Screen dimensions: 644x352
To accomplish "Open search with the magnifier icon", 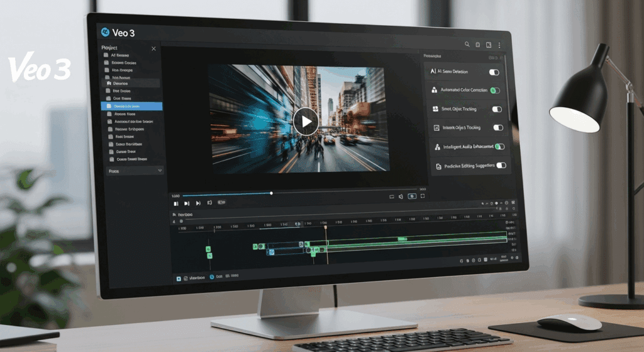I will click(x=467, y=45).
